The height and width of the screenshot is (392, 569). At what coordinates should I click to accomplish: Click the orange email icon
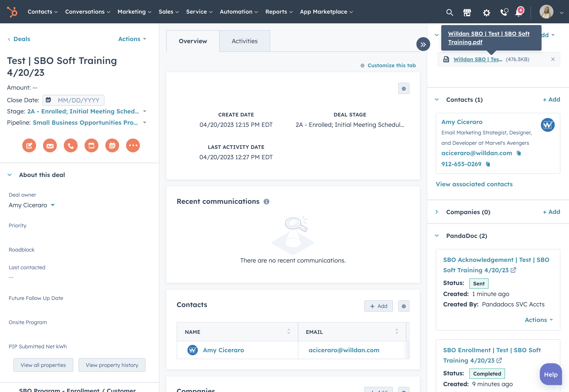50,145
